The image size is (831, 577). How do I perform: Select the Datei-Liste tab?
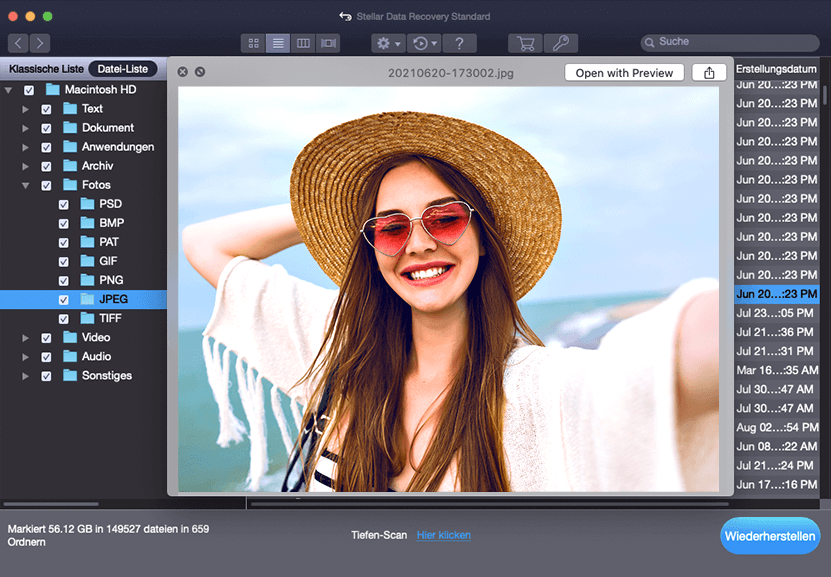pos(123,69)
